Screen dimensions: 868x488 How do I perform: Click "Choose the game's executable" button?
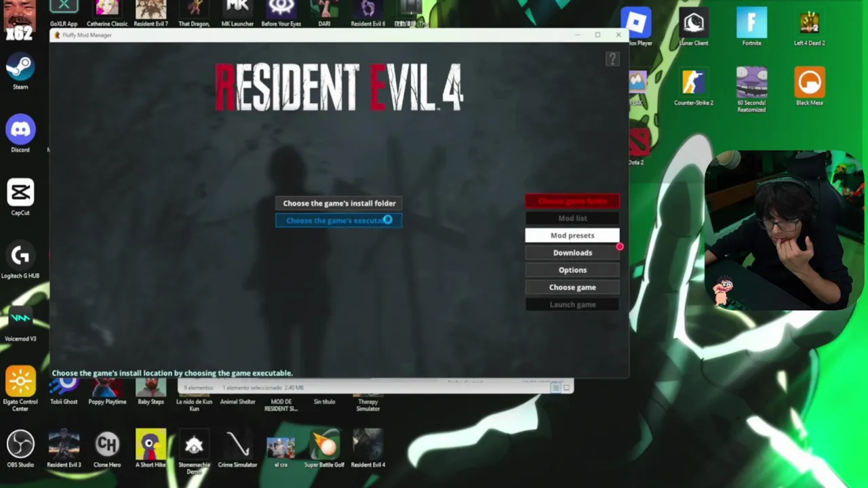(x=339, y=220)
